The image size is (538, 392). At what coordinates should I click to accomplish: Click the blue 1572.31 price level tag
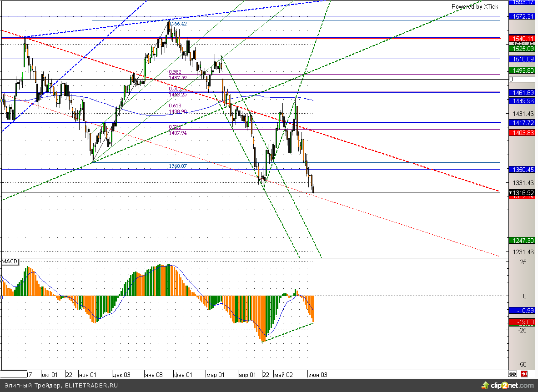523,16
